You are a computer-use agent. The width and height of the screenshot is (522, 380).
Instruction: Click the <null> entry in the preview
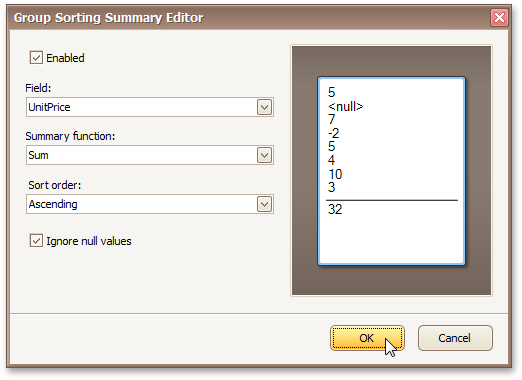pyautogui.click(x=345, y=106)
